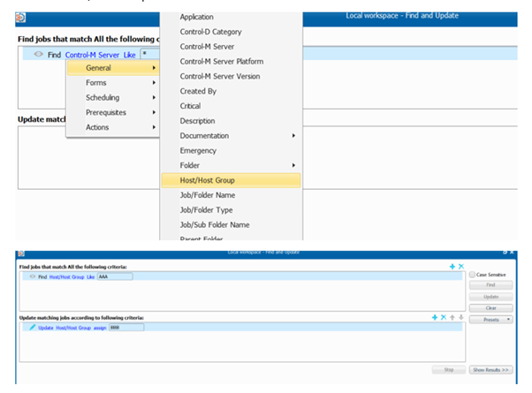The image size is (532, 393).
Task: Click the Stop button
Action: point(449,370)
